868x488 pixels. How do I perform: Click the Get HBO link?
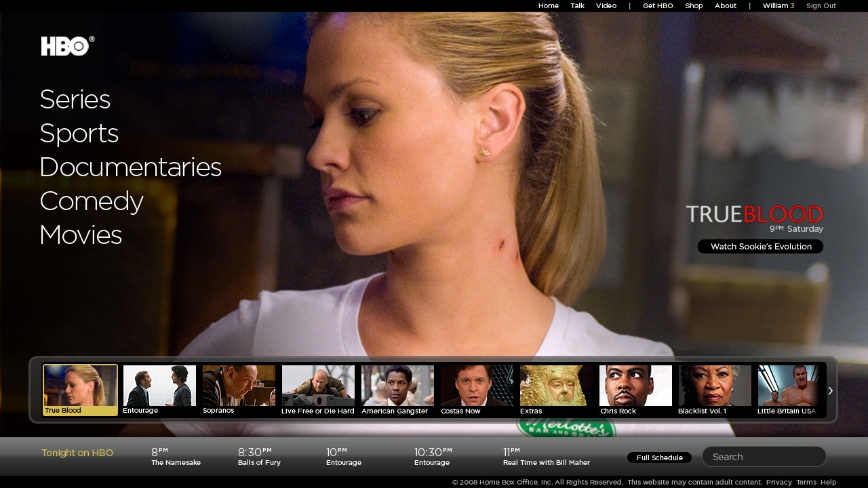point(658,5)
